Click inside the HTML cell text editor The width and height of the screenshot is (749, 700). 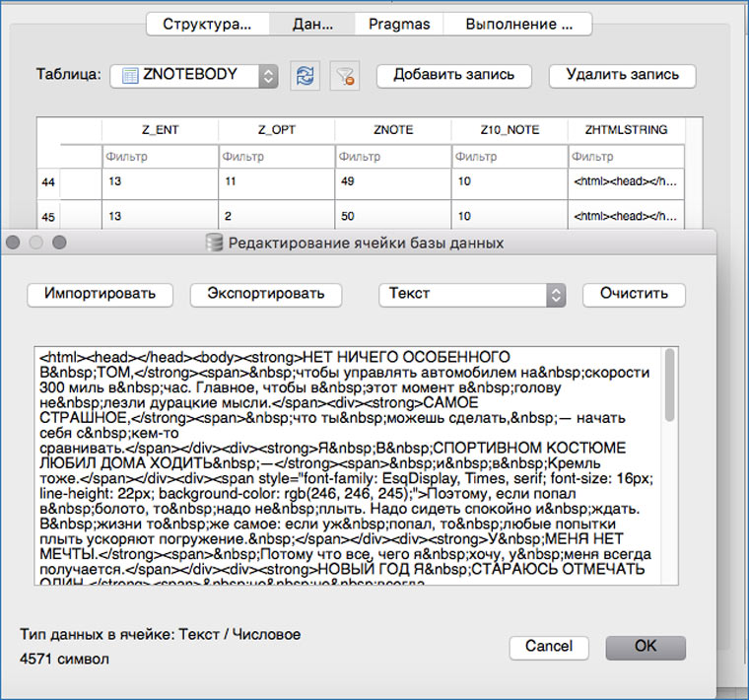point(349,466)
